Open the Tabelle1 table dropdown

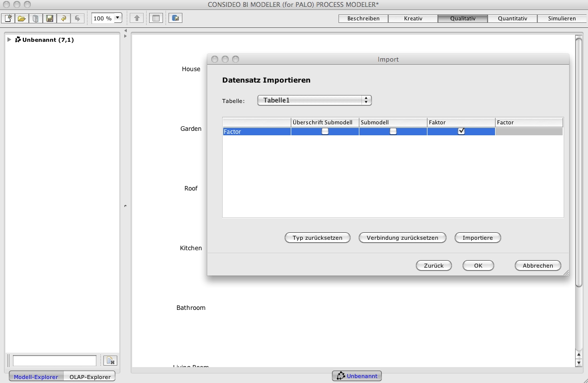(x=314, y=100)
